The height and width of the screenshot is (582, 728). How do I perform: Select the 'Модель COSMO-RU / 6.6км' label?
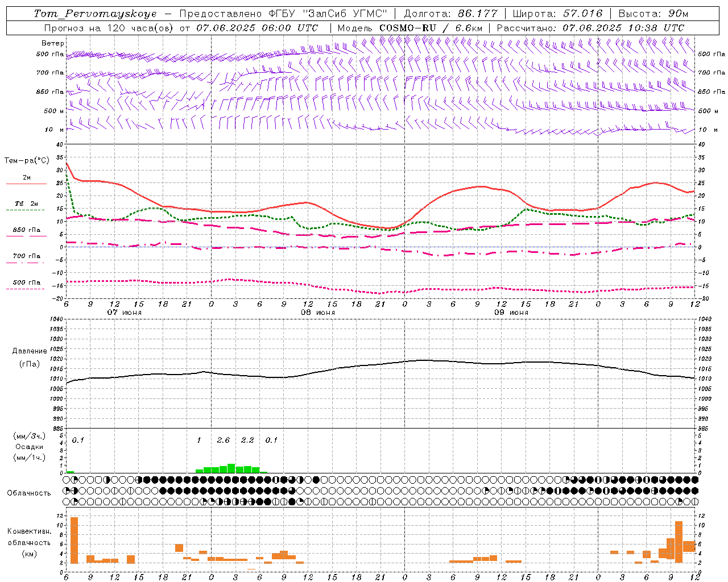pyautogui.click(x=410, y=28)
